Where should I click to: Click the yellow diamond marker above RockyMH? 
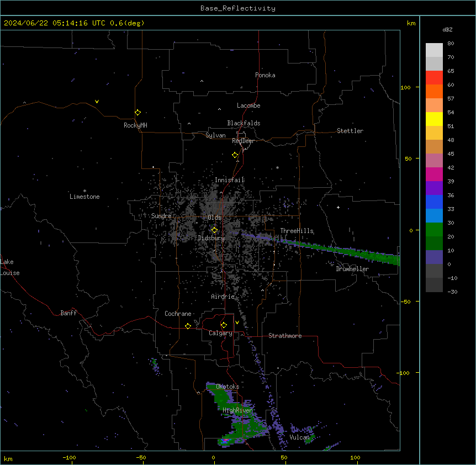[138, 113]
